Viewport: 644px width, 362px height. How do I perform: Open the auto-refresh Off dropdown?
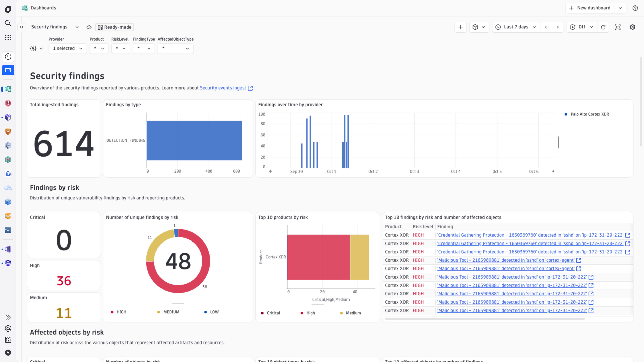pyautogui.click(x=582, y=27)
